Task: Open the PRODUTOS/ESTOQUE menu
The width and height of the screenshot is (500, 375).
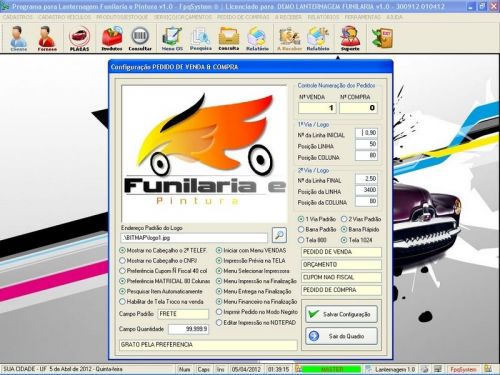Action: point(122,17)
